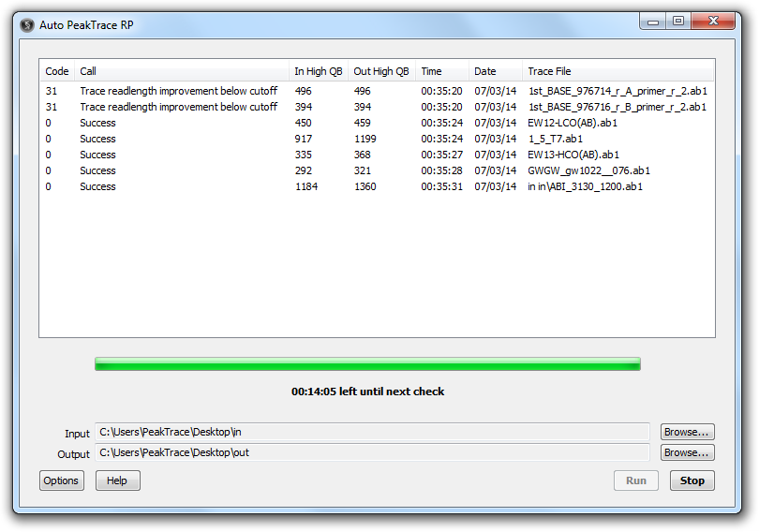Click the Out High QB value 1360
759x532 pixels.
365,186
